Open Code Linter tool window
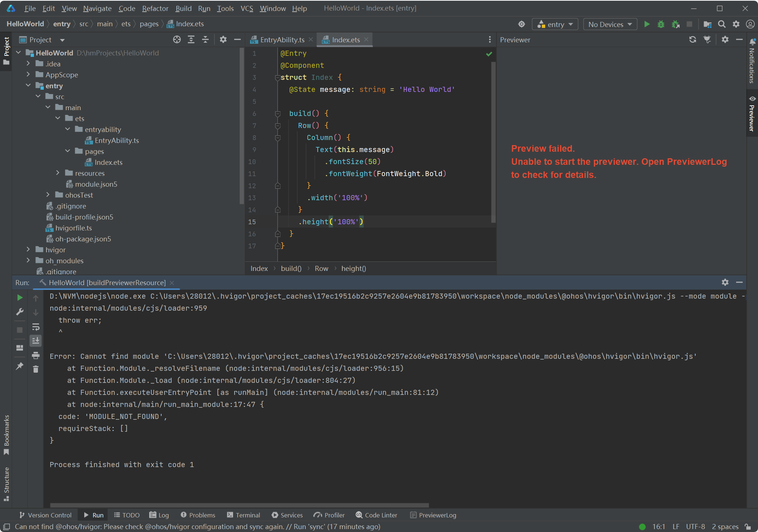758x532 pixels. click(376, 515)
